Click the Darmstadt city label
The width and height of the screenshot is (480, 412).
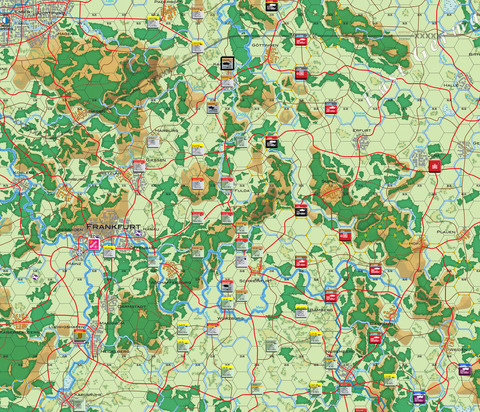click(132, 306)
